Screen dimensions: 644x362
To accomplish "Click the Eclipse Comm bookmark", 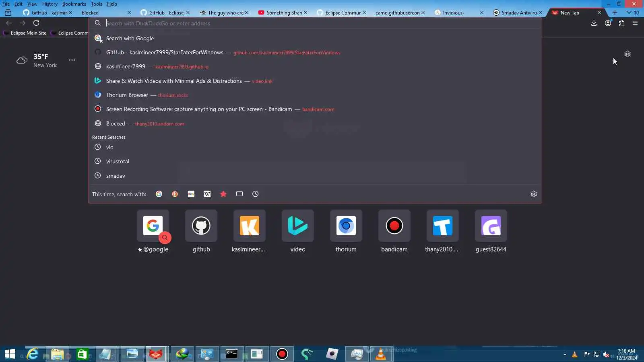I will tap(70, 33).
